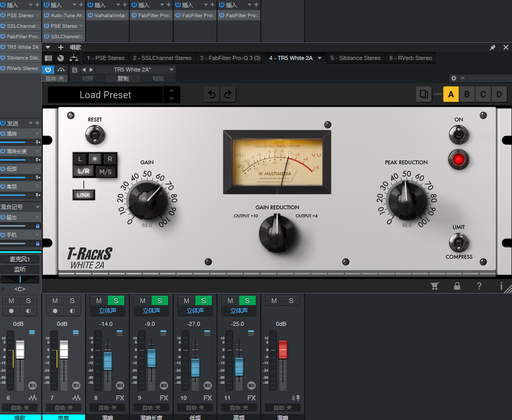This screenshot has width=512, height=420.
Task: Click Load Preset field
Action: tap(105, 95)
